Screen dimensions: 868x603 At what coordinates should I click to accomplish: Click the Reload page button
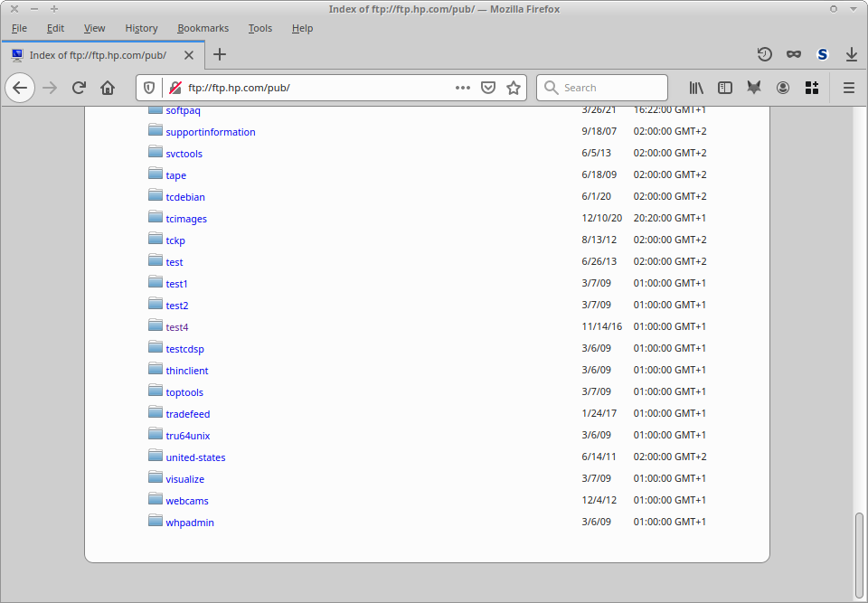pos(79,88)
